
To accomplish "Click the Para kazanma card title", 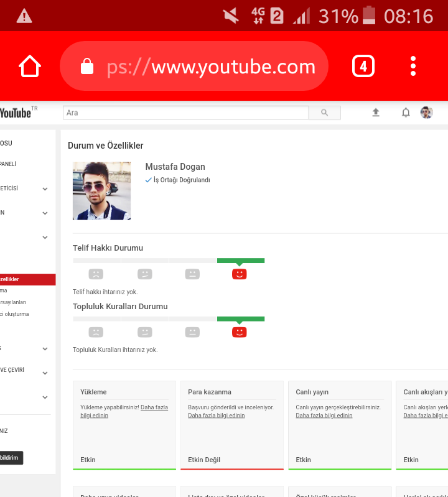I will click(210, 392).
